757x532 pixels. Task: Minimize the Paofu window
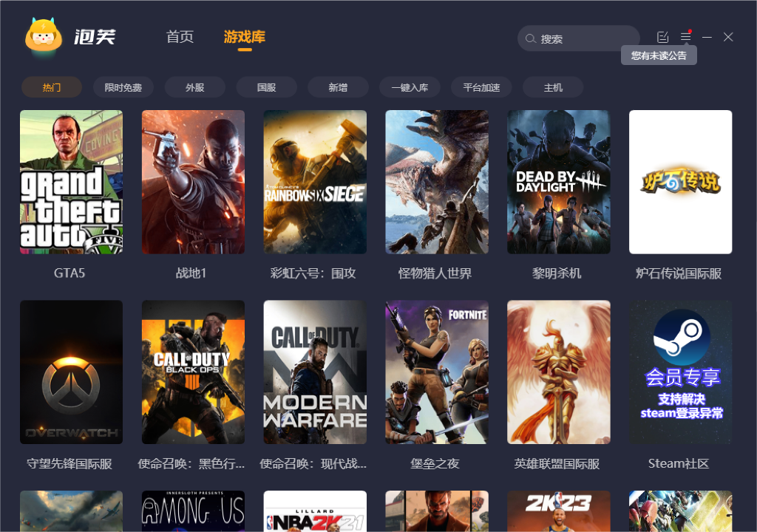pos(707,37)
